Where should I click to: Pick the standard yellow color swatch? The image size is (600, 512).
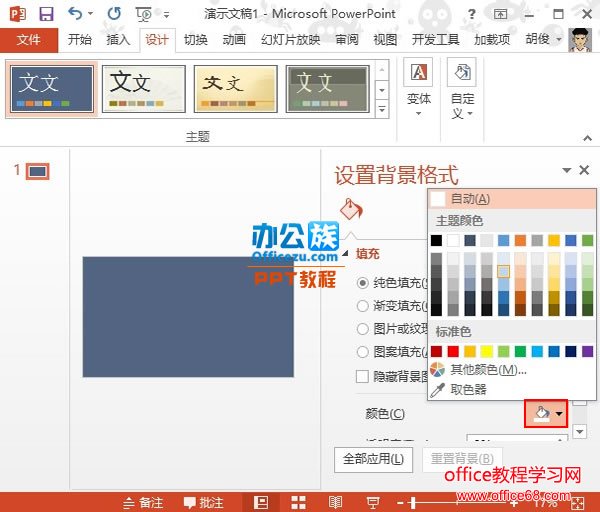[487, 351]
